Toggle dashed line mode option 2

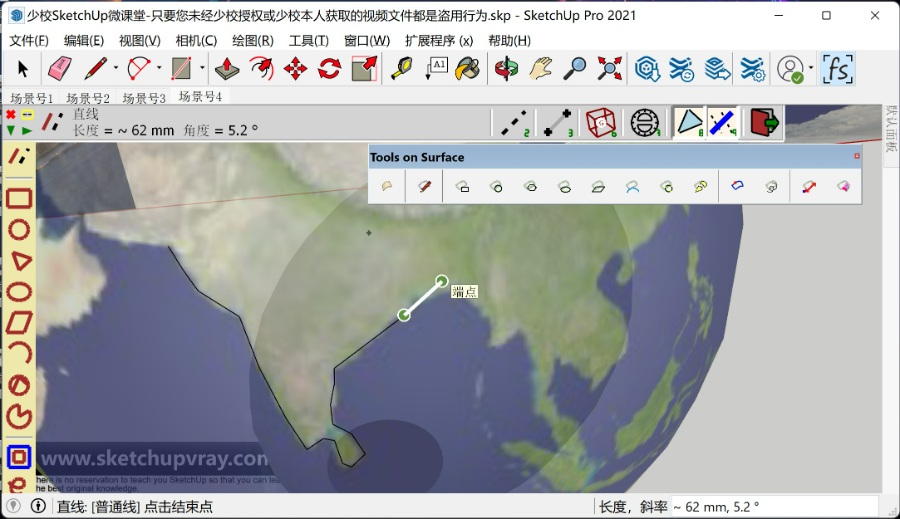click(x=514, y=122)
